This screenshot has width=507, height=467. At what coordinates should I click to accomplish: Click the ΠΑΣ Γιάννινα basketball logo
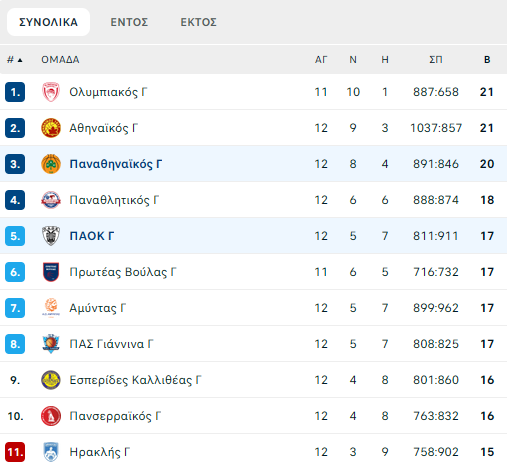(51, 344)
